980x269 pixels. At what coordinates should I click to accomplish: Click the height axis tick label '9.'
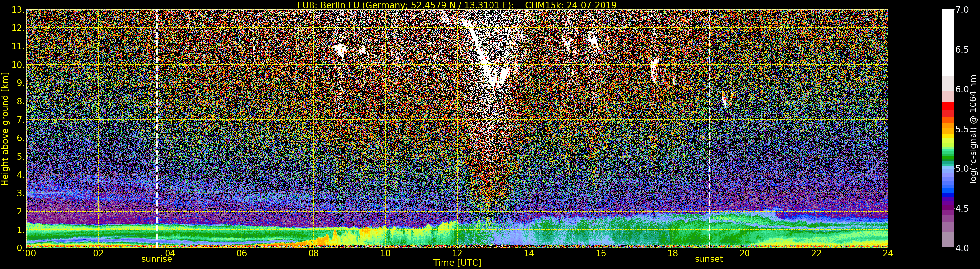coord(20,83)
